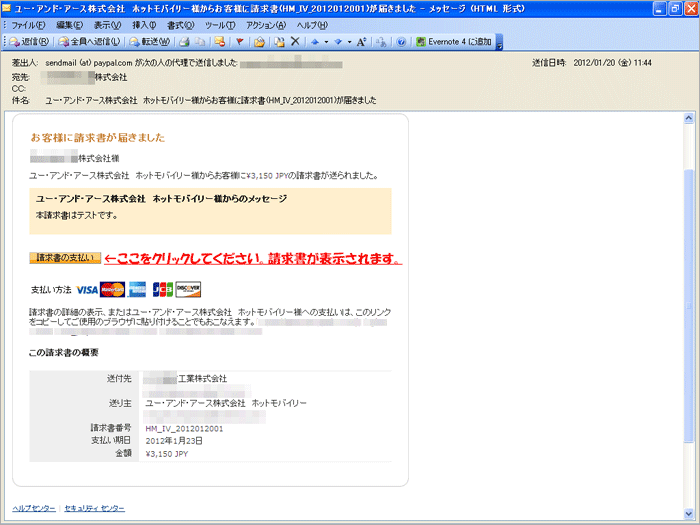Click the amount ¥3,150 JPY in summary
The width and height of the screenshot is (700, 525).
(x=167, y=454)
